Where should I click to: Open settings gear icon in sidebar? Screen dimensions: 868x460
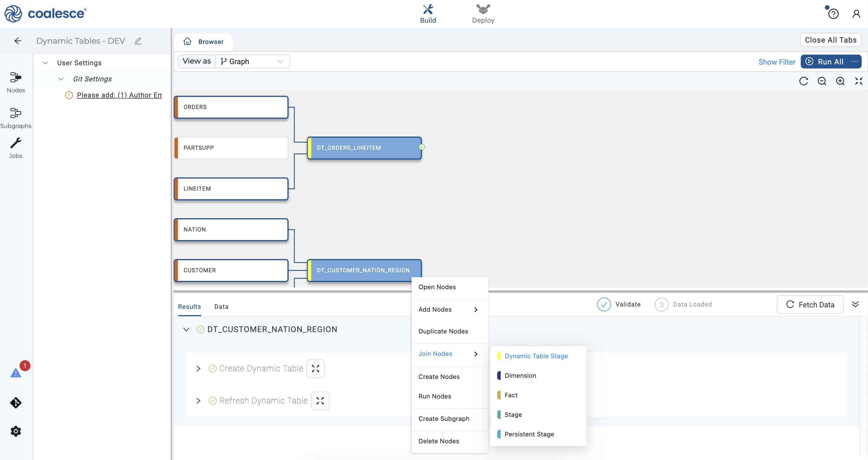(16, 431)
